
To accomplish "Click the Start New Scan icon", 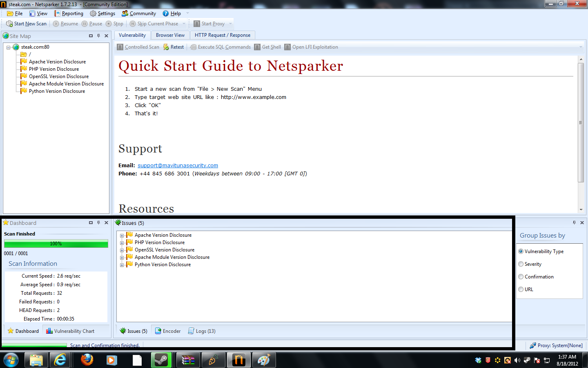I will click(9, 24).
